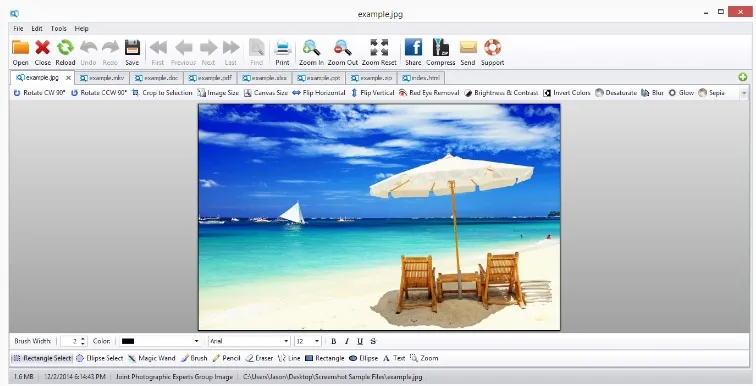Apply the Blur effect
This screenshot has width=756, height=386.
tap(652, 93)
